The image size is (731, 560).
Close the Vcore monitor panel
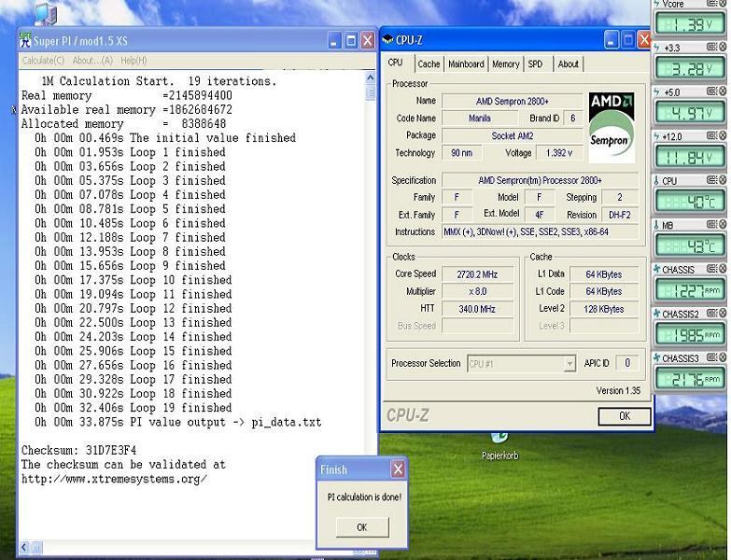pos(723,3)
